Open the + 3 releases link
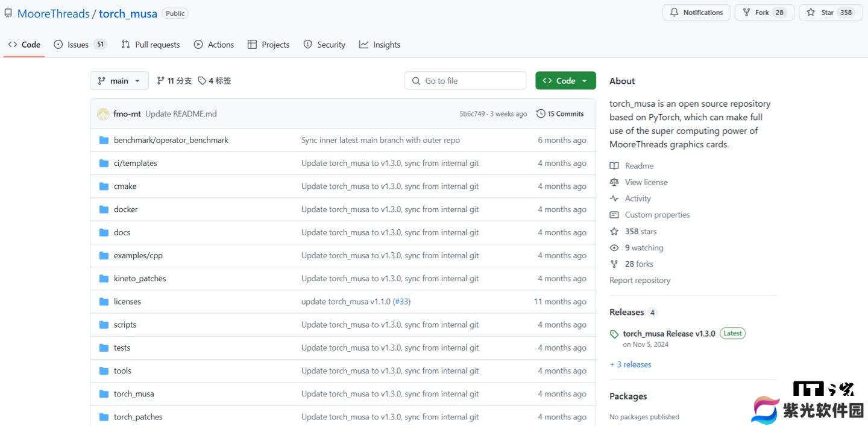This screenshot has width=868, height=426. [x=631, y=364]
